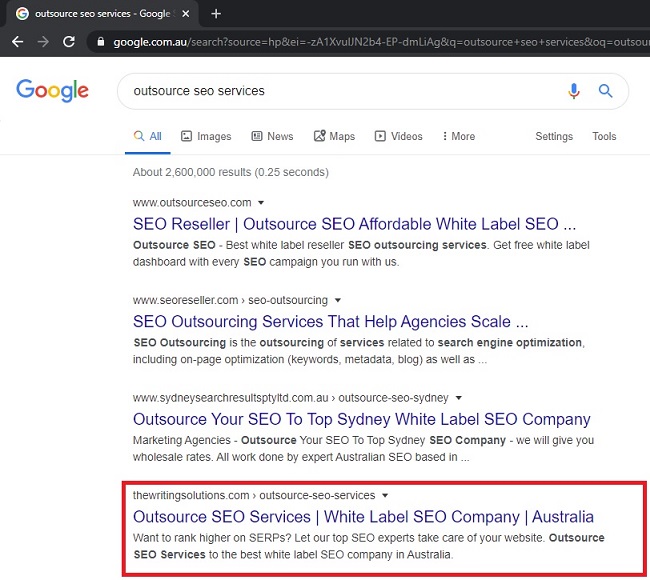Open 'Outsource SEO Services | White Label SEO Company'
Image resolution: width=650 pixels, height=580 pixels.
363,517
